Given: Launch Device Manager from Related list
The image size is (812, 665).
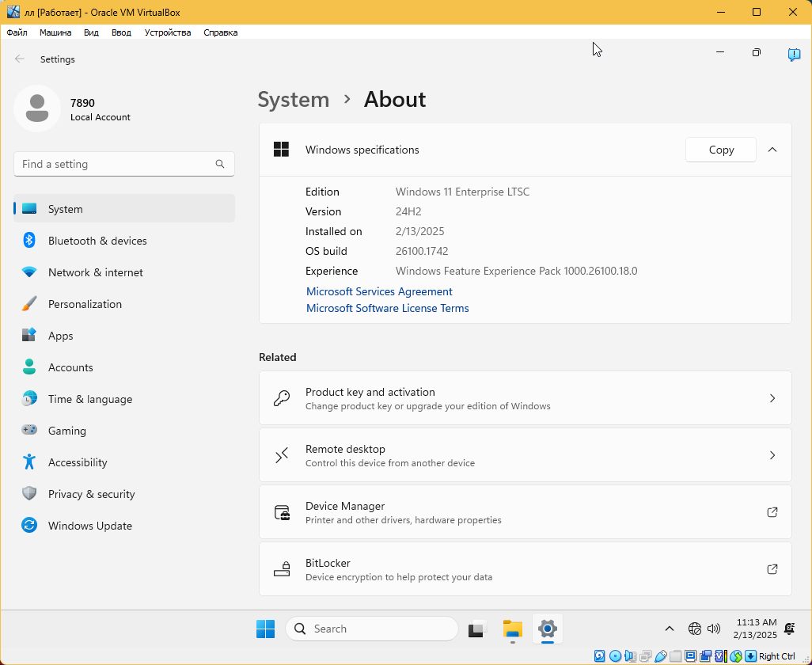Looking at the screenshot, I should point(525,512).
